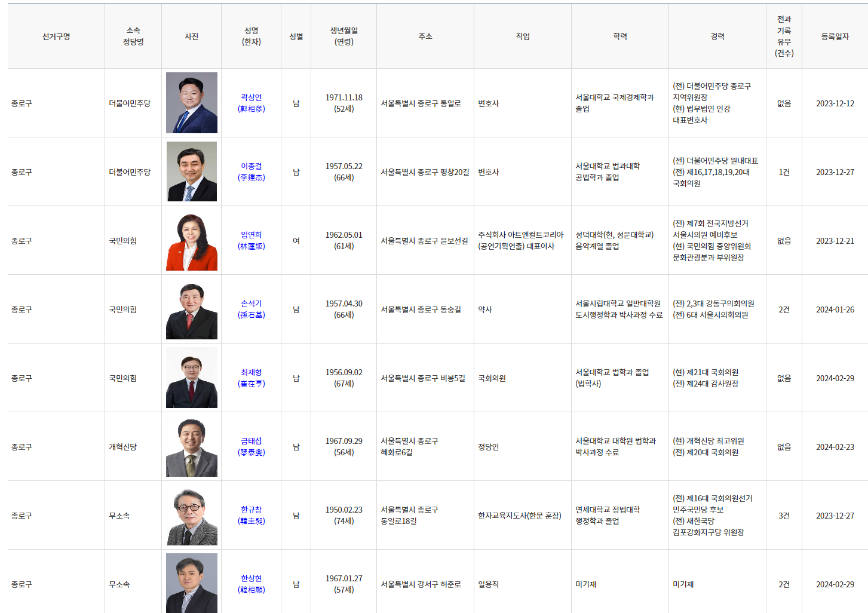This screenshot has height=613, width=868.
Task: Click the 등록일자 column header
Action: coord(835,36)
